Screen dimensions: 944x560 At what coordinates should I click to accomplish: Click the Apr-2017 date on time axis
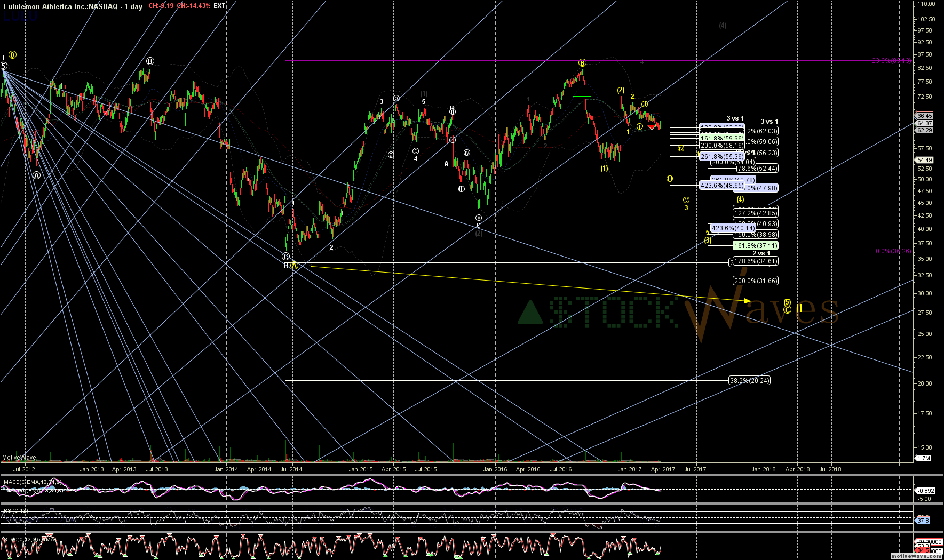[663, 470]
